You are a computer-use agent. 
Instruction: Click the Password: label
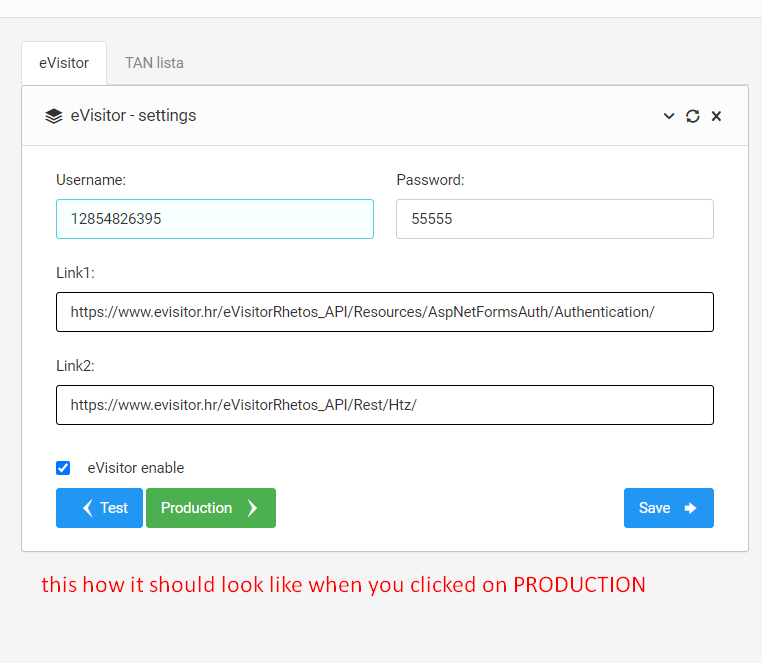[431, 180]
